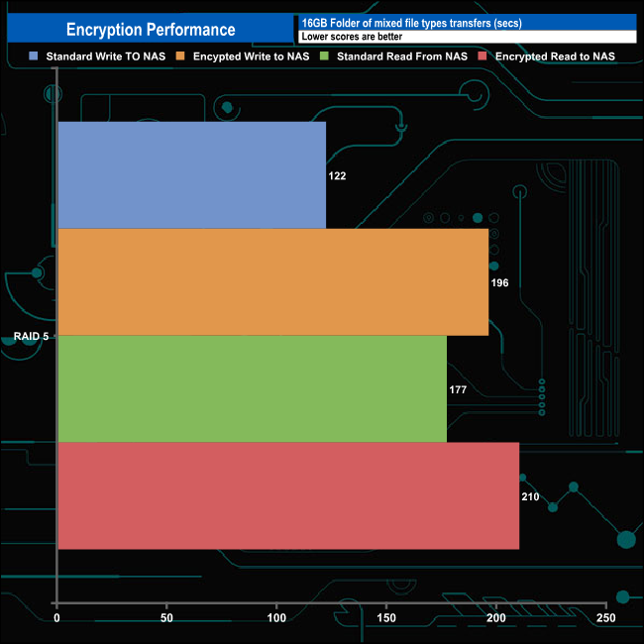This screenshot has width=644, height=644.
Task: Select the 'Standard Write TO NAS' legend label
Action: (x=105, y=57)
